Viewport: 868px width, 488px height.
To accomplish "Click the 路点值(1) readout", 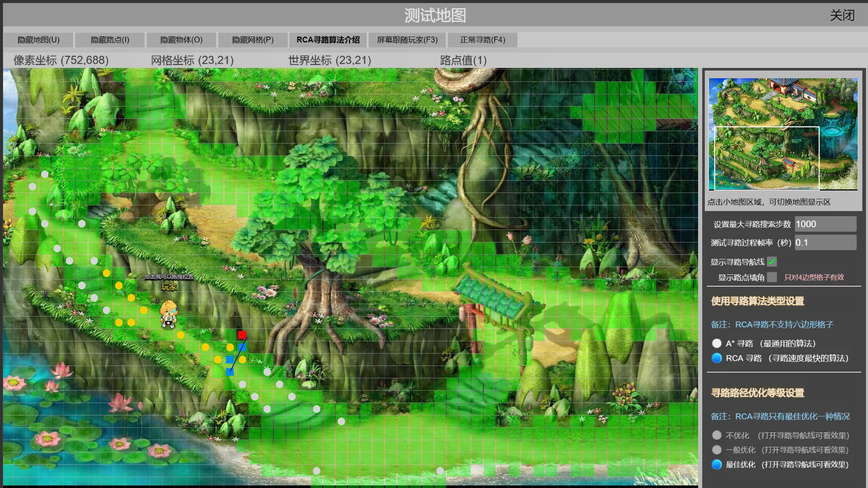I will pos(463,60).
